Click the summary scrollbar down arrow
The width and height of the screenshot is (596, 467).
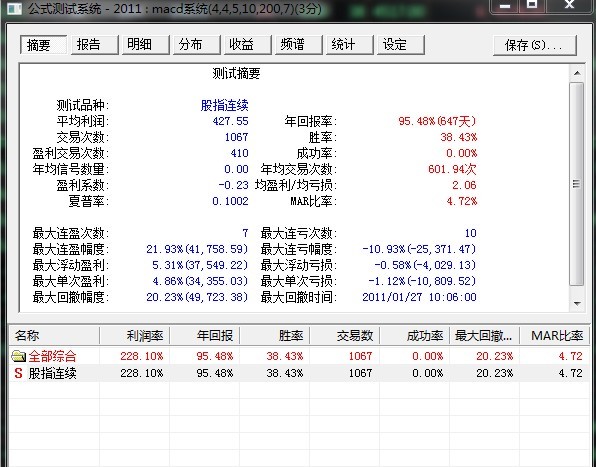(x=577, y=303)
